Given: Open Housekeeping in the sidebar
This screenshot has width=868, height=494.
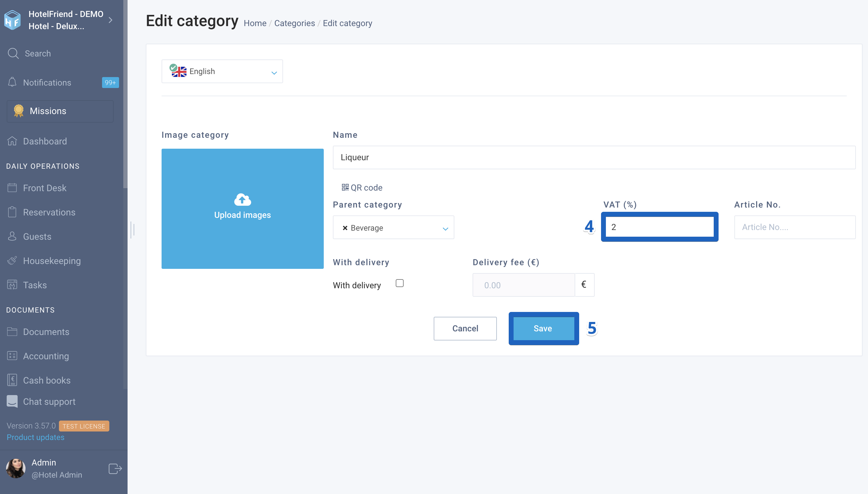Looking at the screenshot, I should [x=52, y=261].
